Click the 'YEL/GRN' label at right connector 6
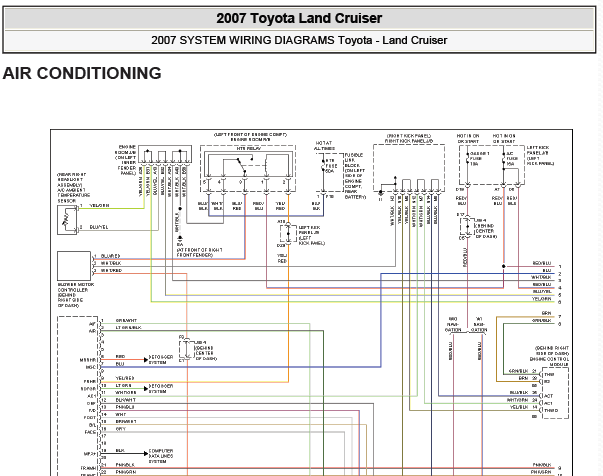This screenshot has width=603, height=476. (541, 299)
